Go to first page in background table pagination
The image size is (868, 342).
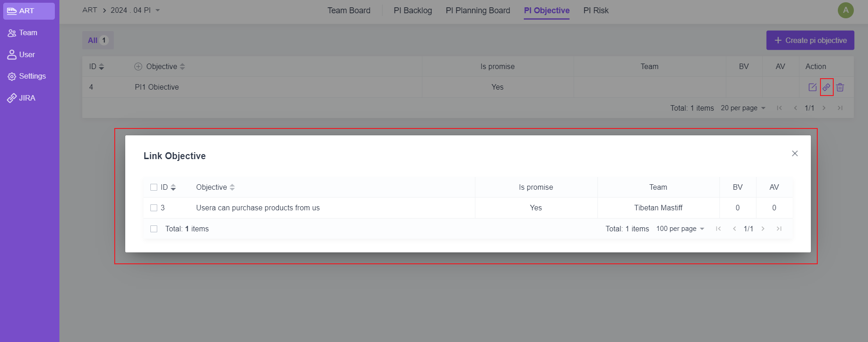click(x=779, y=108)
